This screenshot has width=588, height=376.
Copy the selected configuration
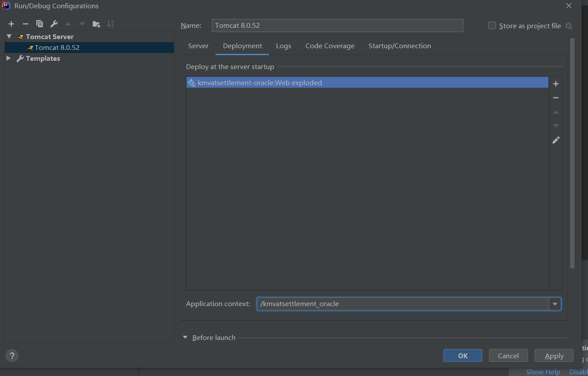pyautogui.click(x=40, y=24)
